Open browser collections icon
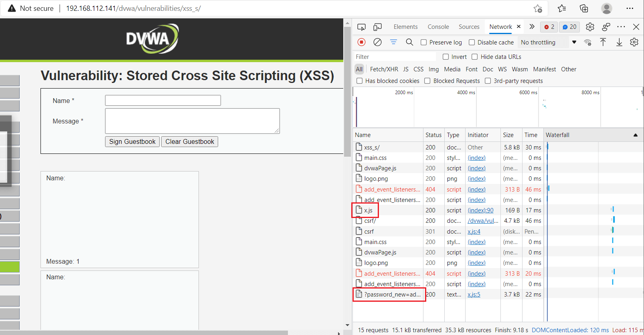Image resolution: width=644 pixels, height=335 pixels. 584,8
